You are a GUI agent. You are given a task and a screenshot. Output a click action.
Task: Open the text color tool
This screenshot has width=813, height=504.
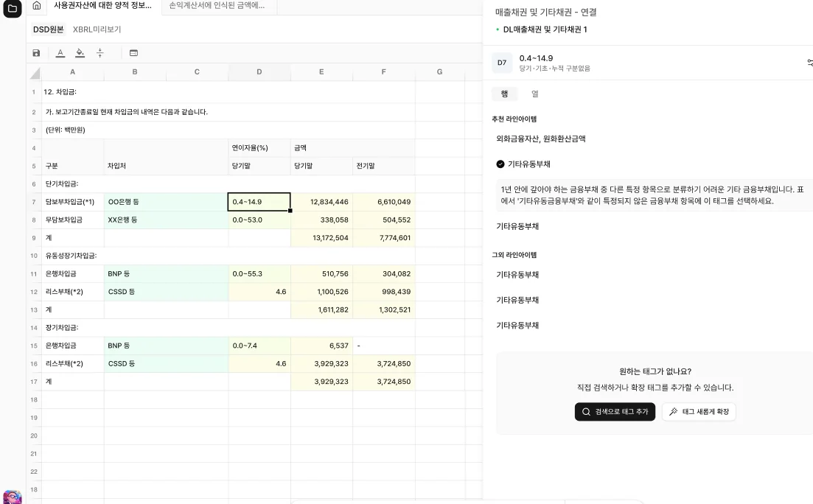[60, 53]
